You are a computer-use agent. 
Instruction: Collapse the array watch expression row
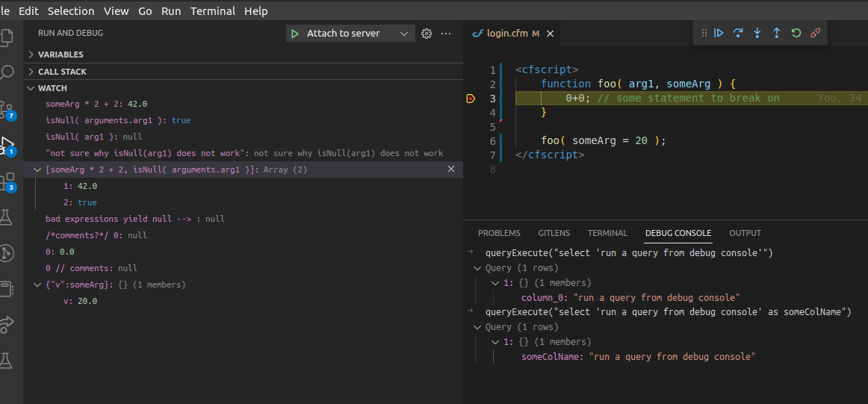(x=37, y=170)
